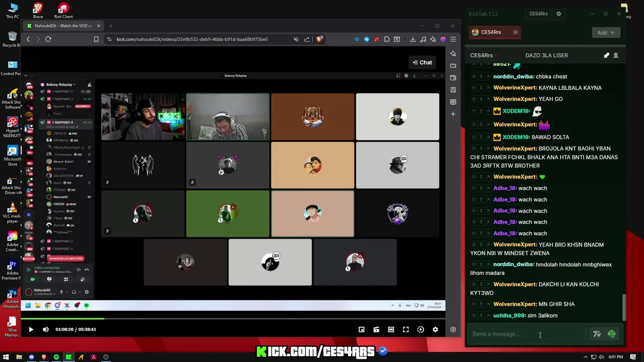This screenshot has width=644, height=362.
Task: Select the Nahoule82k Watch the VOD tab
Action: point(63,26)
